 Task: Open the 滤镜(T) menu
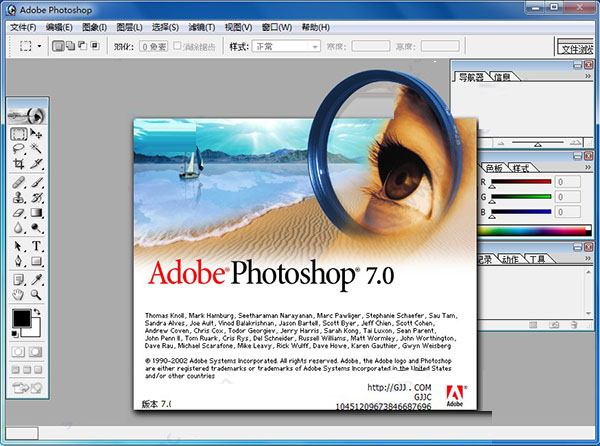pos(202,28)
